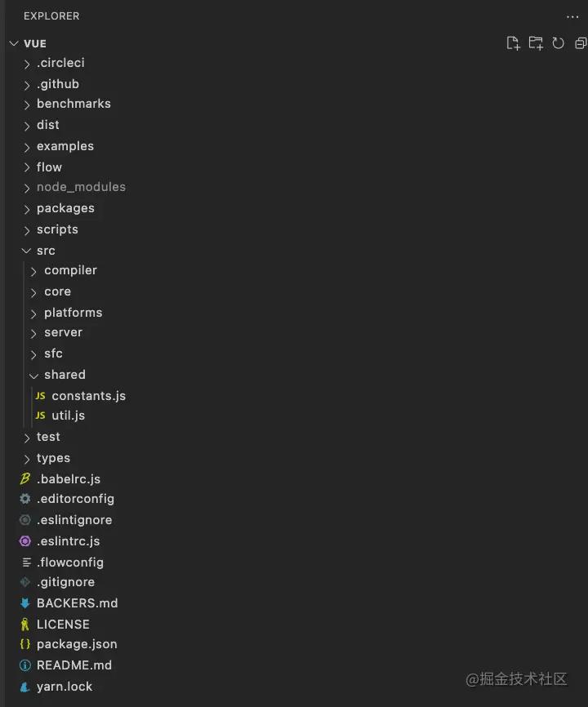
Task: Collapse the src folder
Action: pyautogui.click(x=27, y=251)
